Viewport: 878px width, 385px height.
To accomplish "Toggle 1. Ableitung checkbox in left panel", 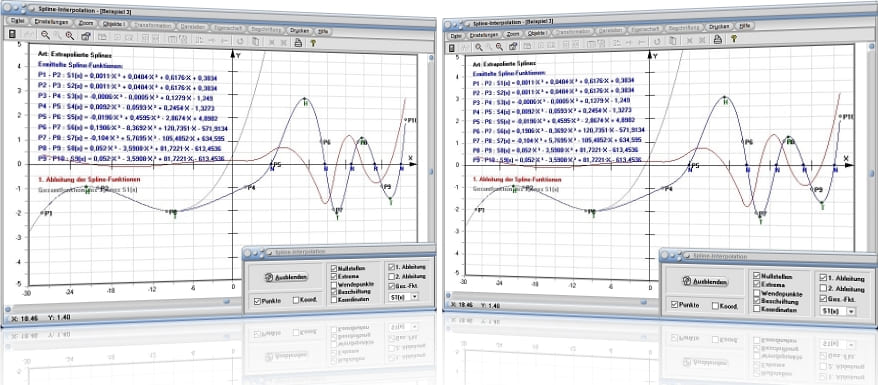I will click(391, 267).
